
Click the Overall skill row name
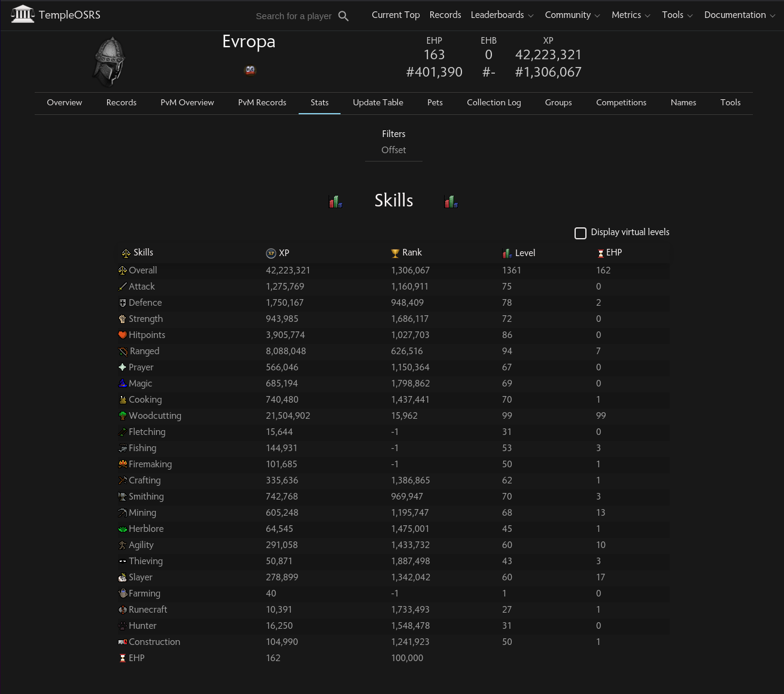(143, 270)
